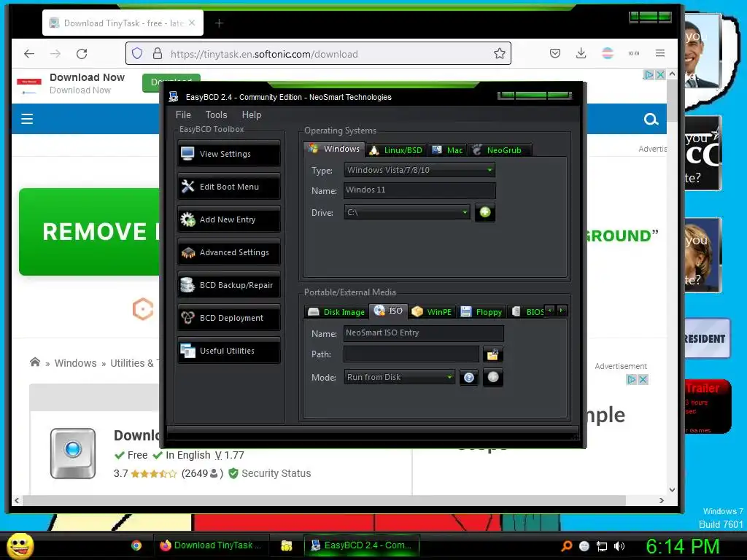The height and width of the screenshot is (560, 747).
Task: Open View Settings in EasyBCD Toolbox
Action: (228, 153)
